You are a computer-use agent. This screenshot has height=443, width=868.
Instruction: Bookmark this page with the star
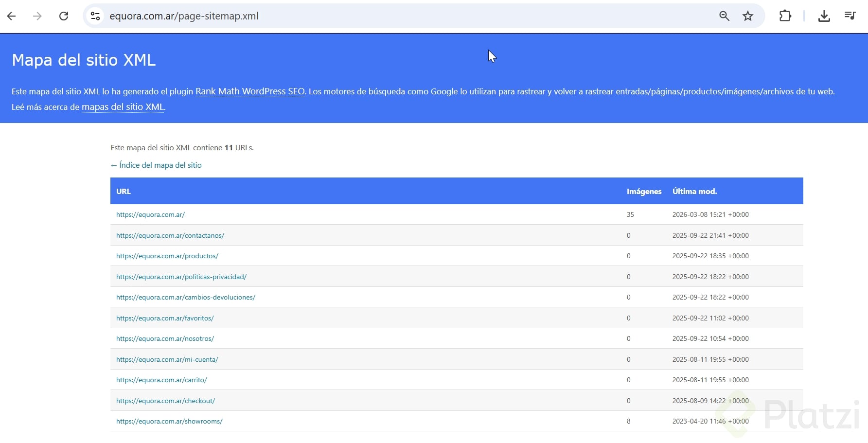tap(748, 16)
